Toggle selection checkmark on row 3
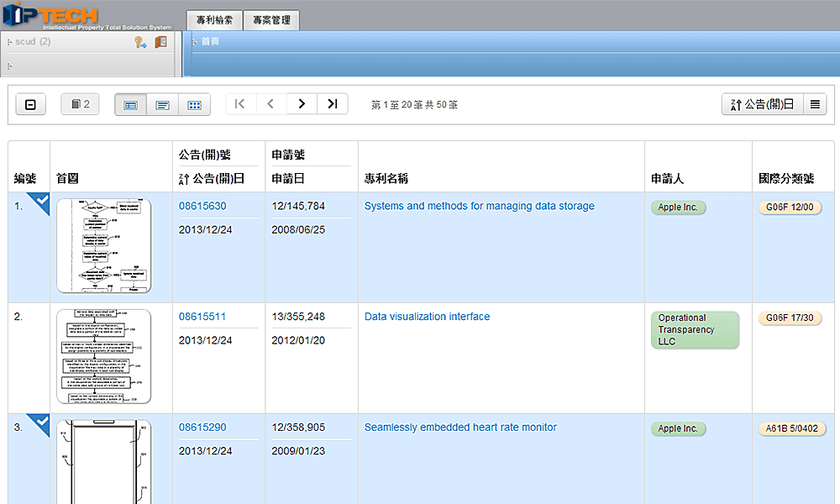 coord(39,424)
